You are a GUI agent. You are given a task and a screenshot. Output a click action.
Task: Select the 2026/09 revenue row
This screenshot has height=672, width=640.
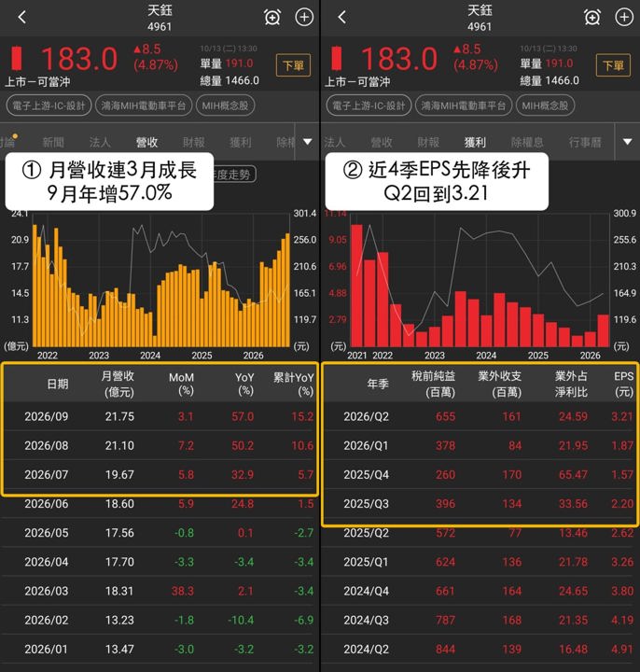click(x=160, y=416)
